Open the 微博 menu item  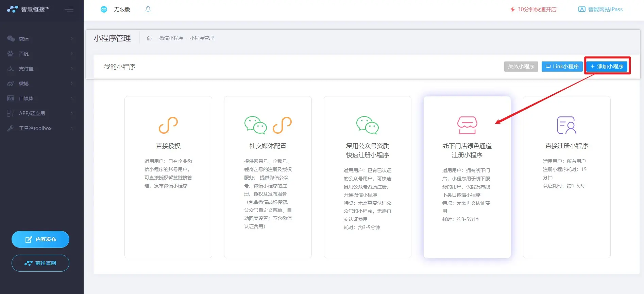click(40, 84)
